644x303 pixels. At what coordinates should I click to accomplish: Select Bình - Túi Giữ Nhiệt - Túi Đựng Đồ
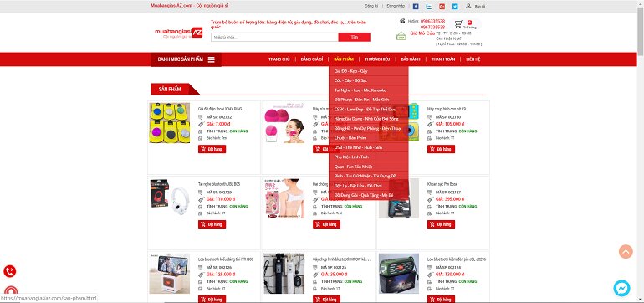click(x=368, y=177)
